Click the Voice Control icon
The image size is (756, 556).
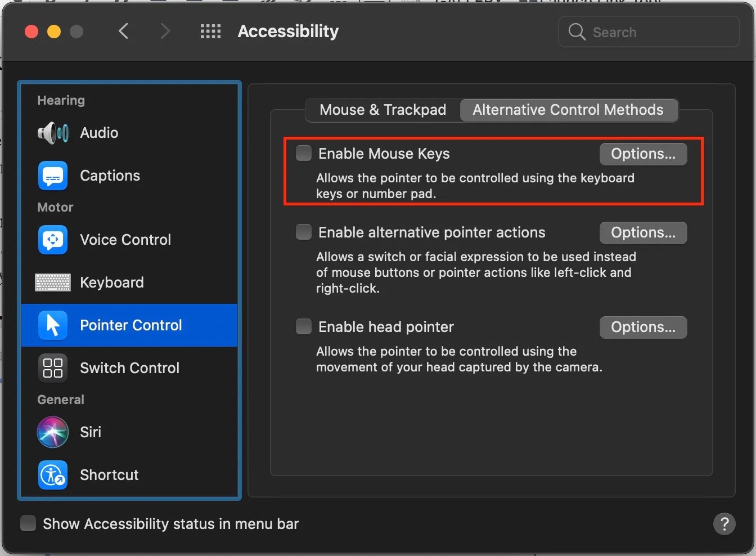(x=52, y=240)
